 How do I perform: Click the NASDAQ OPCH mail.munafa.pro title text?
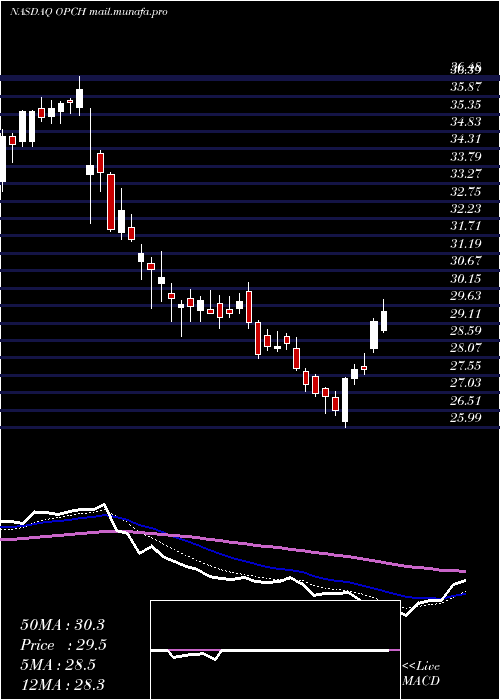click(x=89, y=12)
